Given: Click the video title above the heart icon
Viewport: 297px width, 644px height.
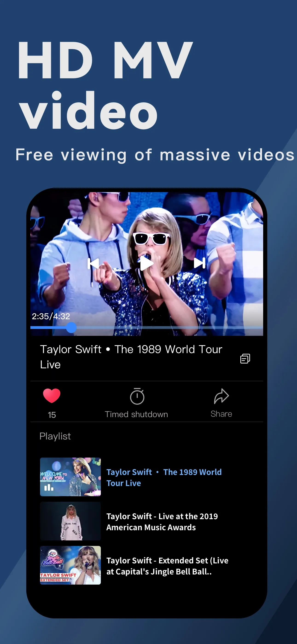Looking at the screenshot, I should pos(131,357).
